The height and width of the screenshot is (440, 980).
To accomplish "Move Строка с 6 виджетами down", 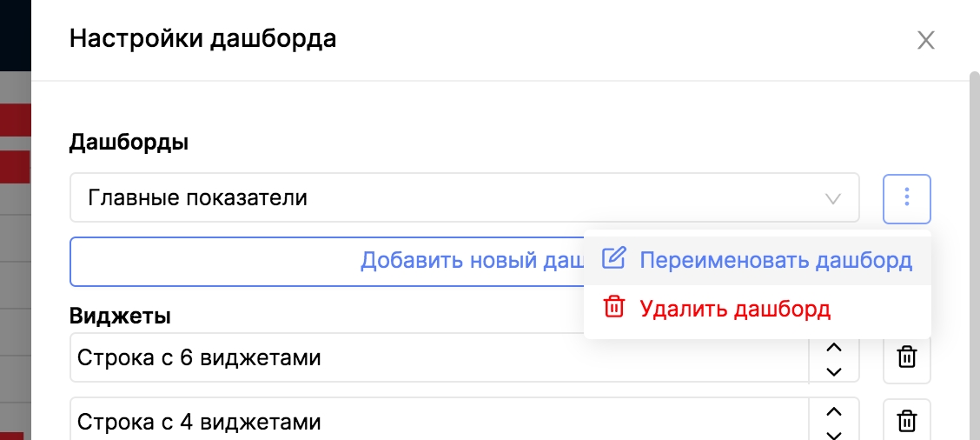I will coord(833,371).
